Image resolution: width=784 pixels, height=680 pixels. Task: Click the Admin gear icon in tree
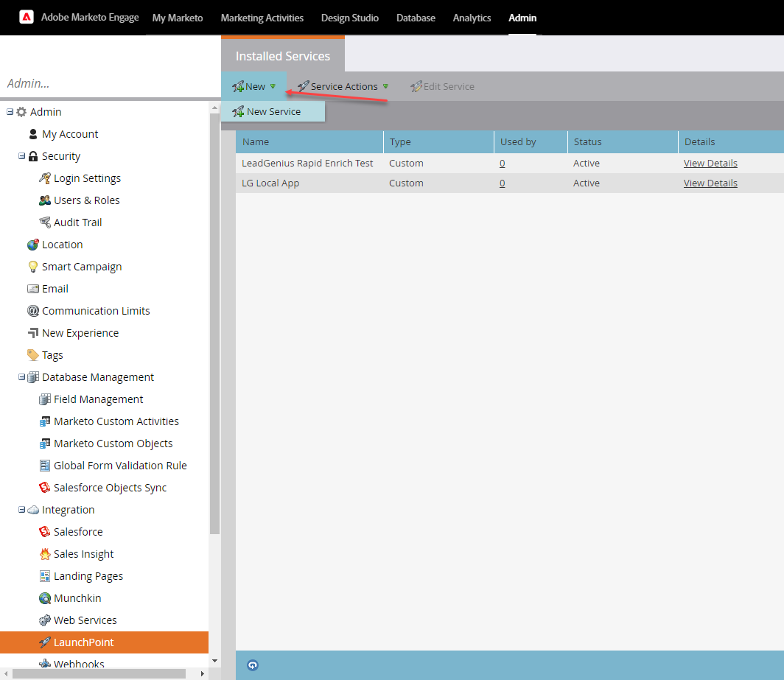tap(21, 112)
